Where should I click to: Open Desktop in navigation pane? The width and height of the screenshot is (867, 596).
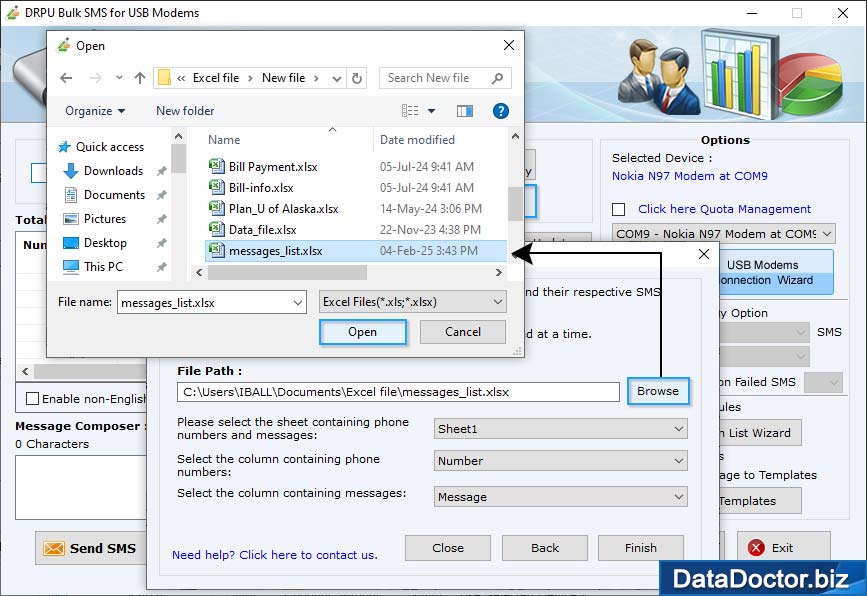pyautogui.click(x=105, y=243)
